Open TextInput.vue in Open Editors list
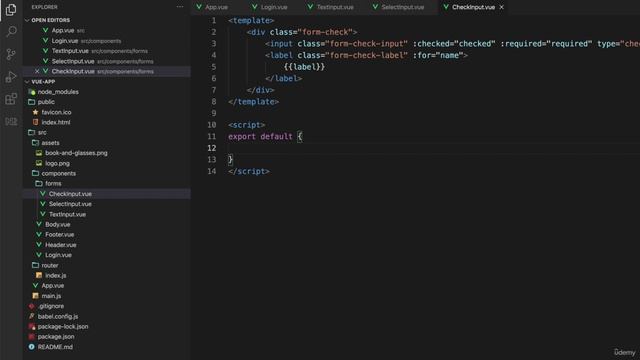 [70, 51]
